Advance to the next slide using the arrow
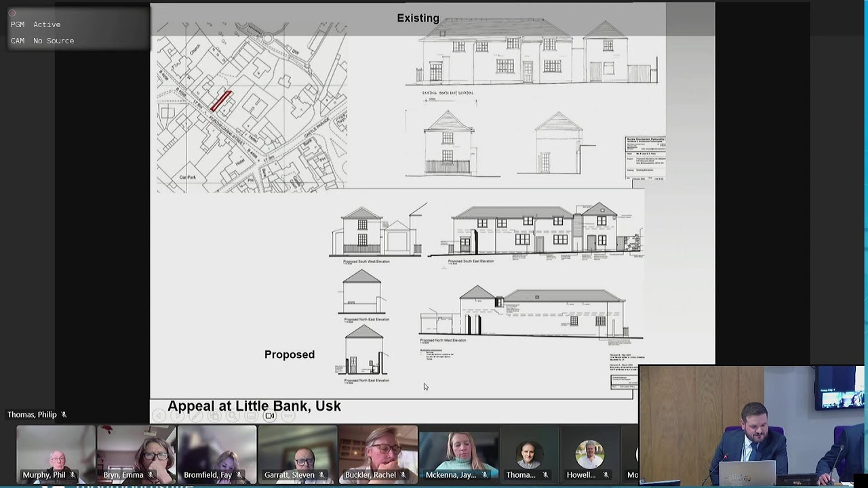868x488 pixels. (x=177, y=415)
